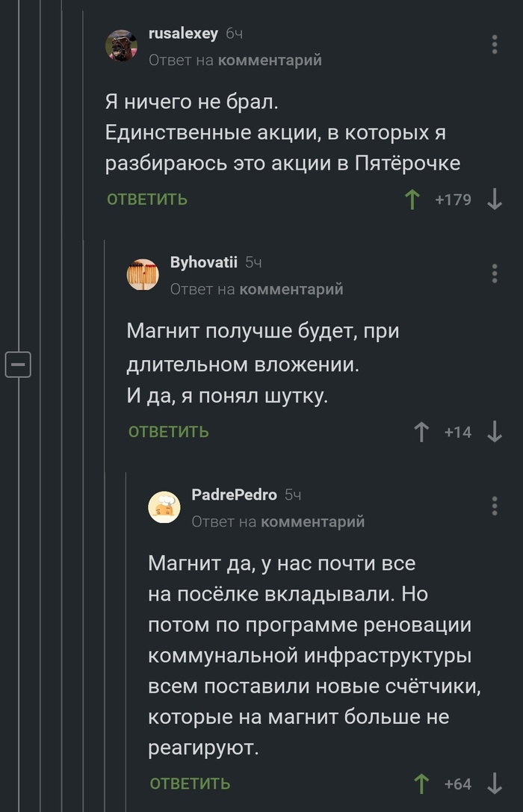Viewport: 523px width, 812px height.
Task: Collapse the thread with the minus button
Action: (x=19, y=364)
